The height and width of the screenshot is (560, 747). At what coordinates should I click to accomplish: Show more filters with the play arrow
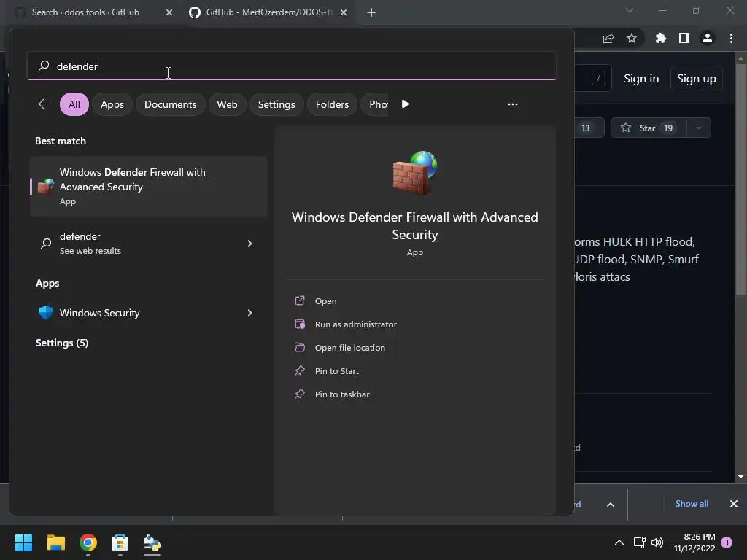tap(405, 104)
